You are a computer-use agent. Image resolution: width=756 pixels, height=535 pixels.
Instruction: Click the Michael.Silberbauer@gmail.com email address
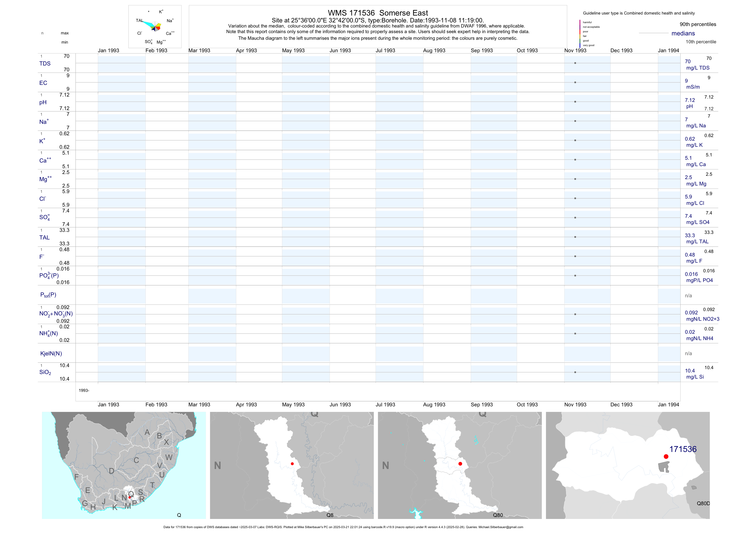(501, 527)
